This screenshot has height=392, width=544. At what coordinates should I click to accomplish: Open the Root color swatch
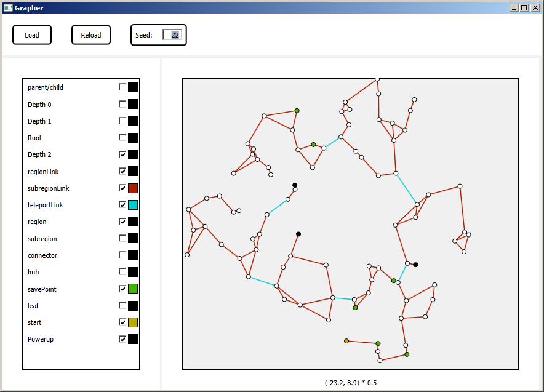tap(133, 138)
